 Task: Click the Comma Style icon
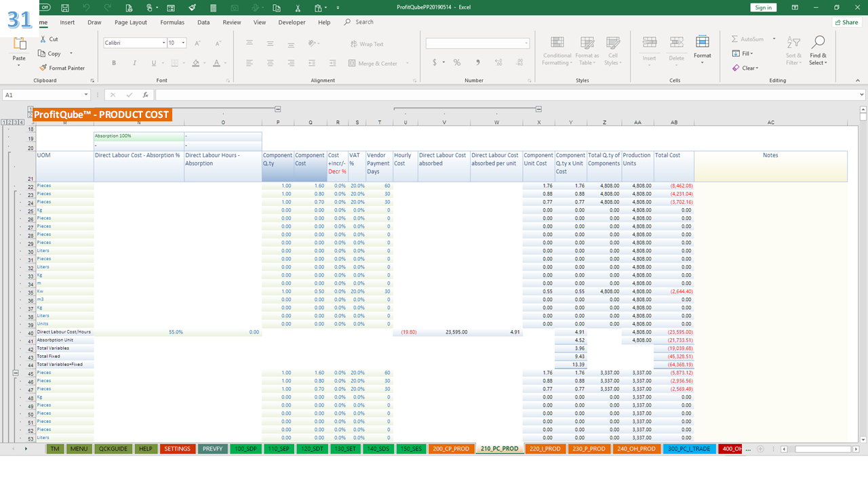click(x=478, y=62)
